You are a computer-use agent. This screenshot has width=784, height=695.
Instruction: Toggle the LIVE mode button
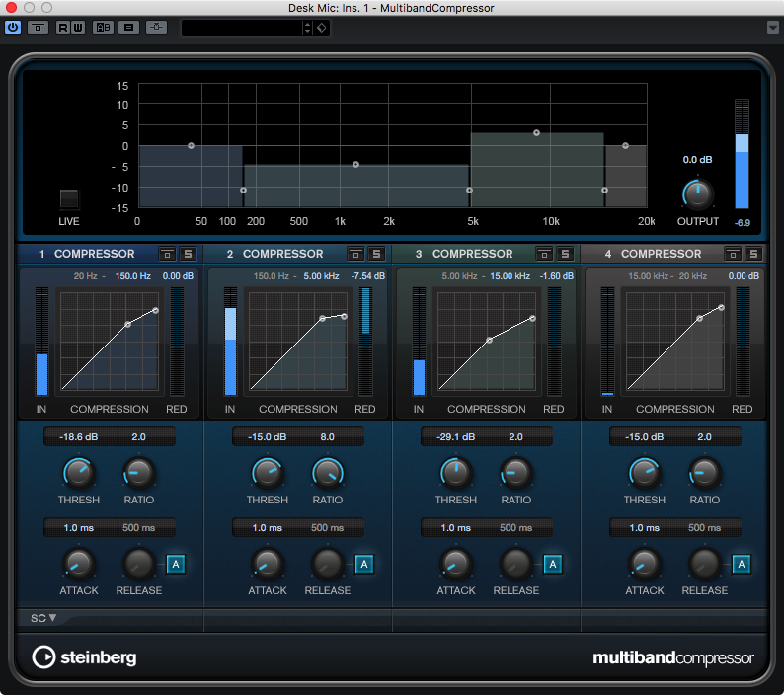point(69,199)
